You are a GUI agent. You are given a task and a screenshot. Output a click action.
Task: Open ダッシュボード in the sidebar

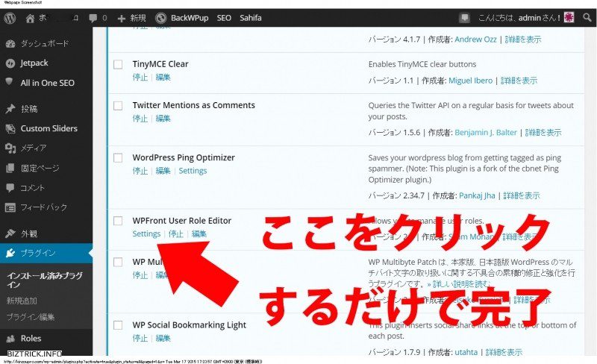pyautogui.click(x=45, y=44)
